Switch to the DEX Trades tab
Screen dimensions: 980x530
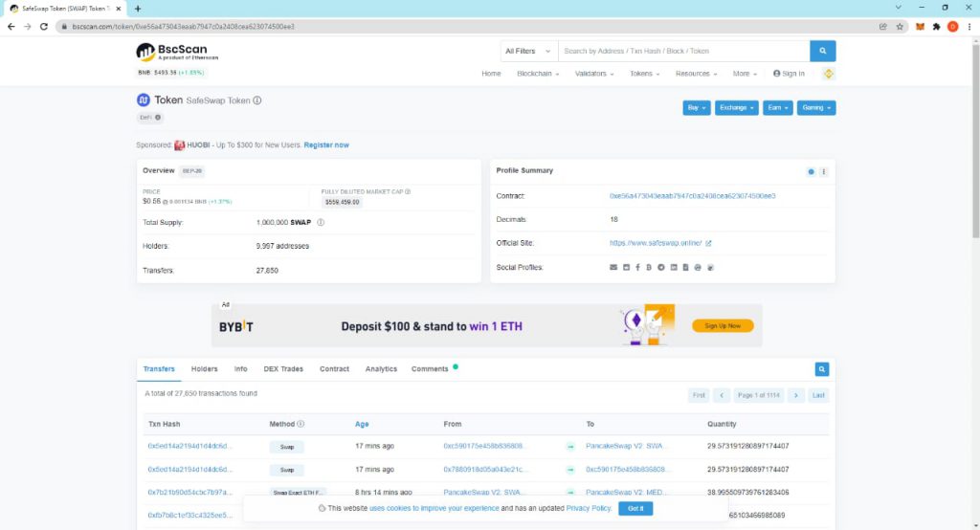pos(283,369)
